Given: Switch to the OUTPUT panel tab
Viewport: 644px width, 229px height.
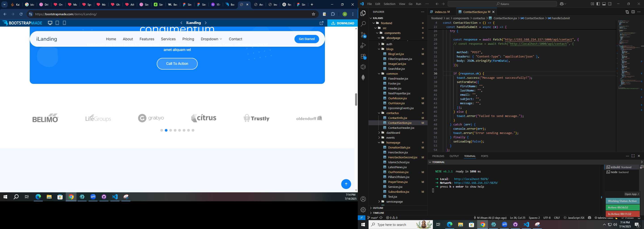Looking at the screenshot, I should [454, 156].
